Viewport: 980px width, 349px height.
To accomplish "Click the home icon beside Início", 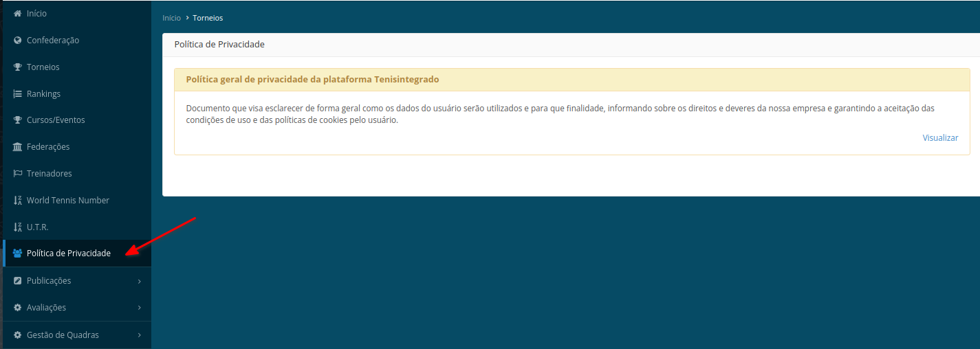I will pos(18,14).
